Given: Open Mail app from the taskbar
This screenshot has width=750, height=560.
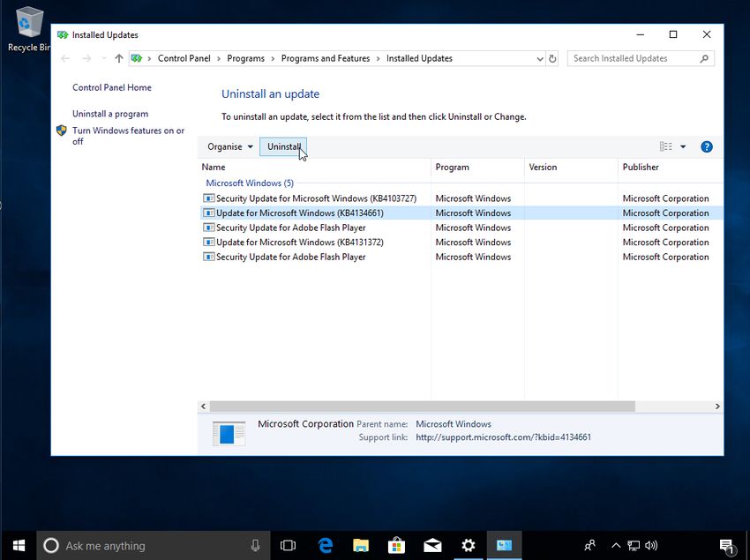Looking at the screenshot, I should [432, 545].
